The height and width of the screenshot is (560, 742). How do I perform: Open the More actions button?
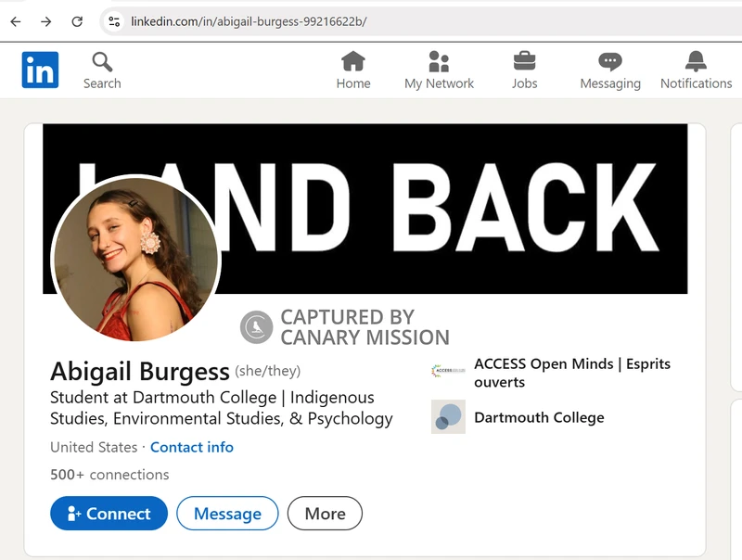coord(326,513)
